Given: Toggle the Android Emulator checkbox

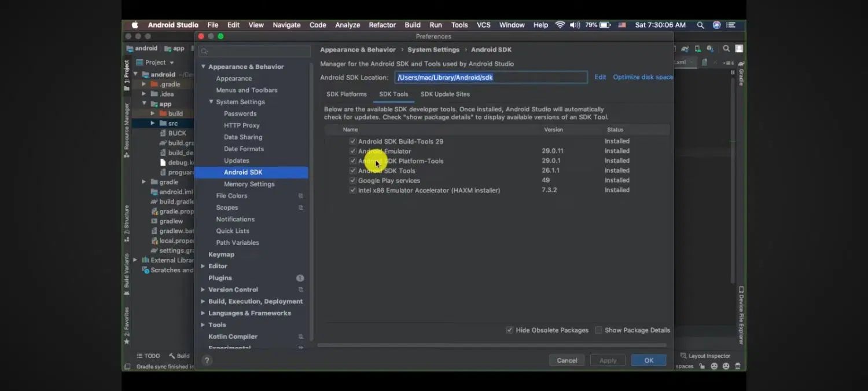Looking at the screenshot, I should [353, 151].
